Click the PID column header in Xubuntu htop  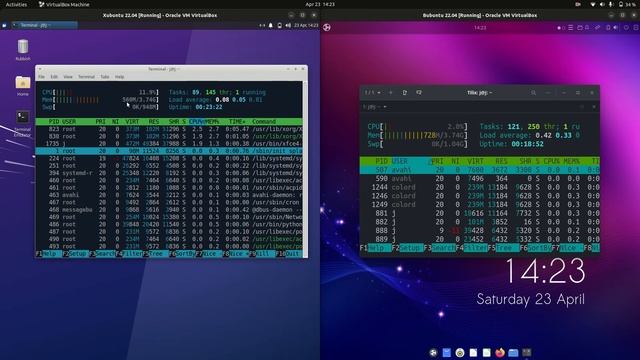click(53, 122)
